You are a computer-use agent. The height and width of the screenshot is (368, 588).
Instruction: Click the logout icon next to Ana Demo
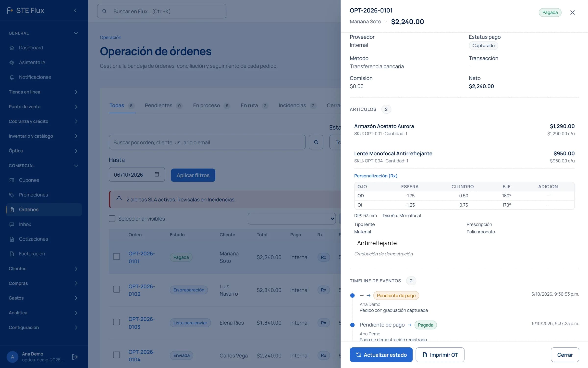75,357
